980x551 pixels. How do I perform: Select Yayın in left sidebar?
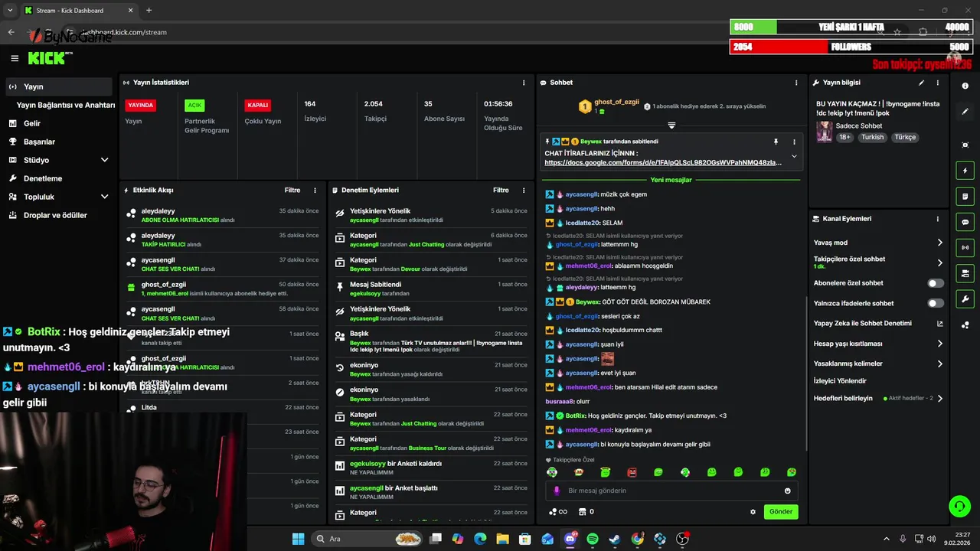tap(60, 86)
